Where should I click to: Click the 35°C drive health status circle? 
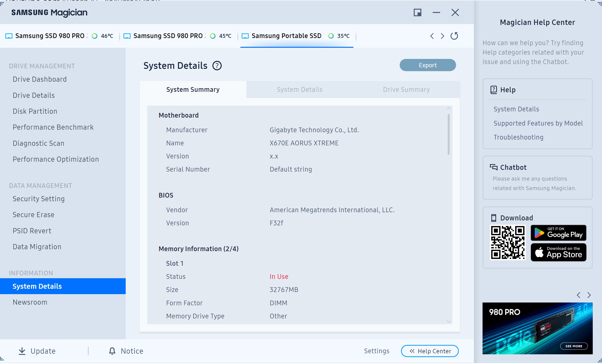point(331,36)
